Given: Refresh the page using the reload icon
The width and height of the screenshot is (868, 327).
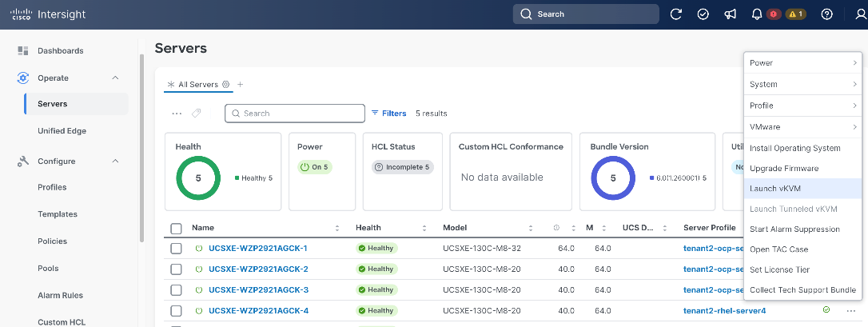Looking at the screenshot, I should point(676,14).
